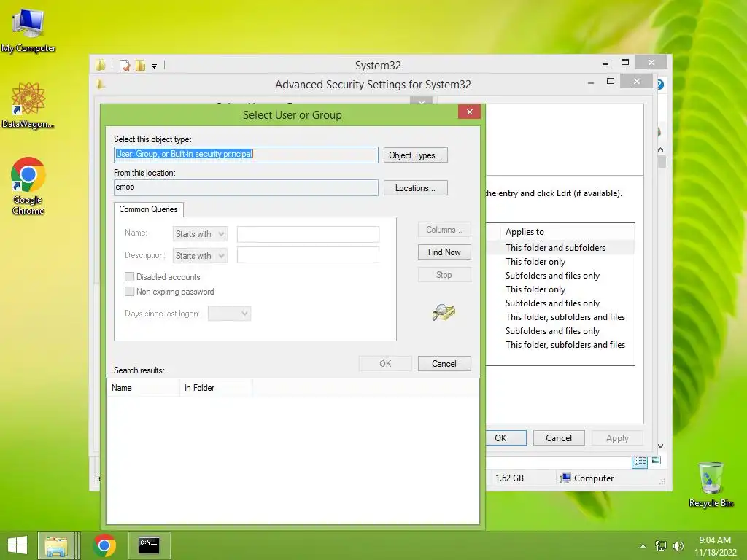
Task: Click the Computer icon in the status bar
Action: pos(565,478)
